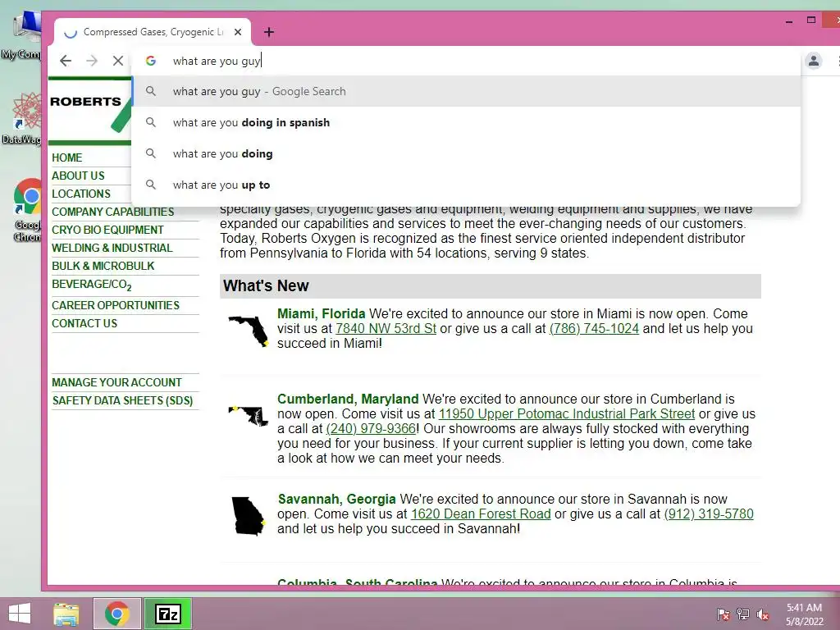Open the Chrome profile avatar icon
Screen dimensions: 840x630
coord(813,61)
